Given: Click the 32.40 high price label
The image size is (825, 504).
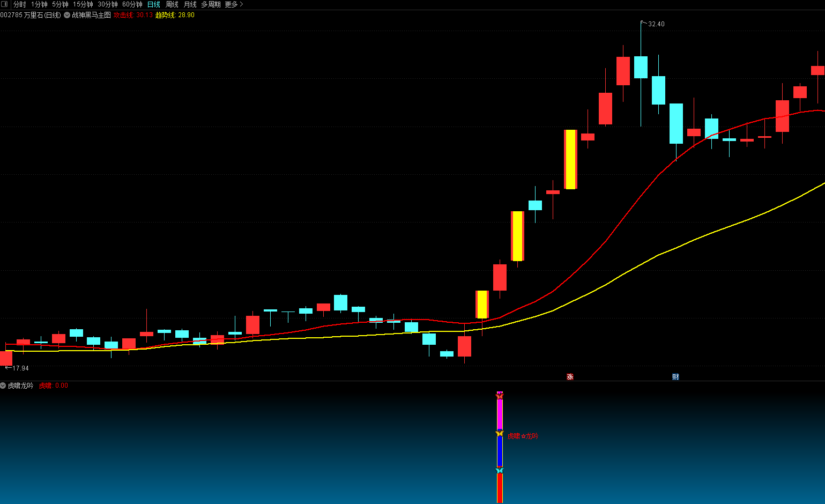Looking at the screenshot, I should (x=656, y=24).
